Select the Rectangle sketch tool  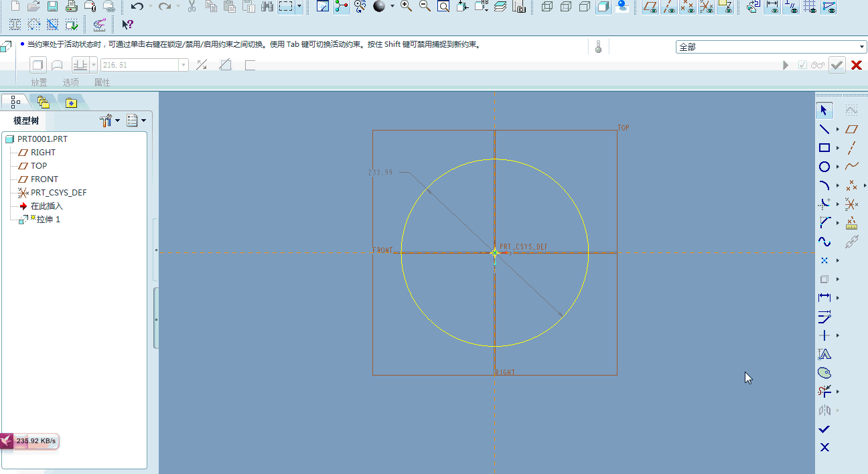(824, 148)
